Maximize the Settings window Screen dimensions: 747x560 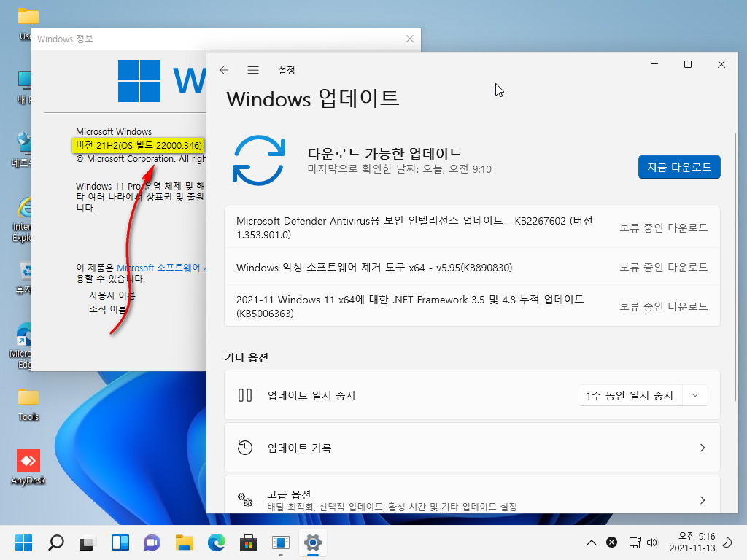pyautogui.click(x=687, y=64)
